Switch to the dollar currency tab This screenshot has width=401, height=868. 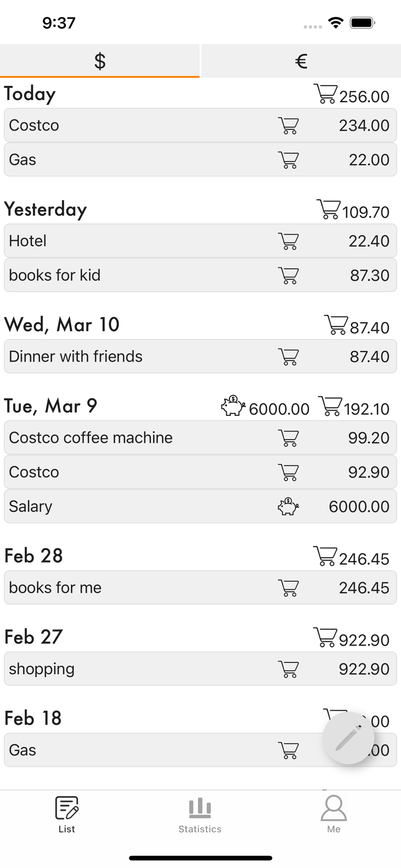pos(100,61)
